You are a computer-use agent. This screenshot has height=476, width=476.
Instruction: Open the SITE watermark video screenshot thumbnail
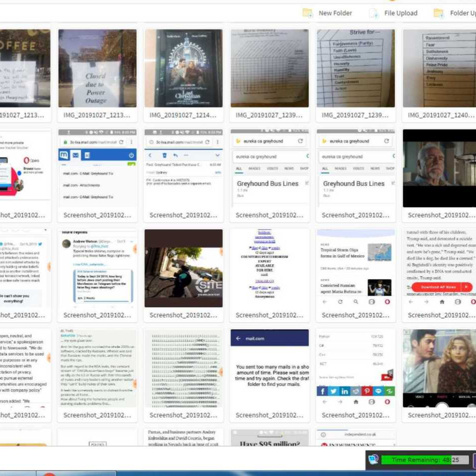coord(184,268)
